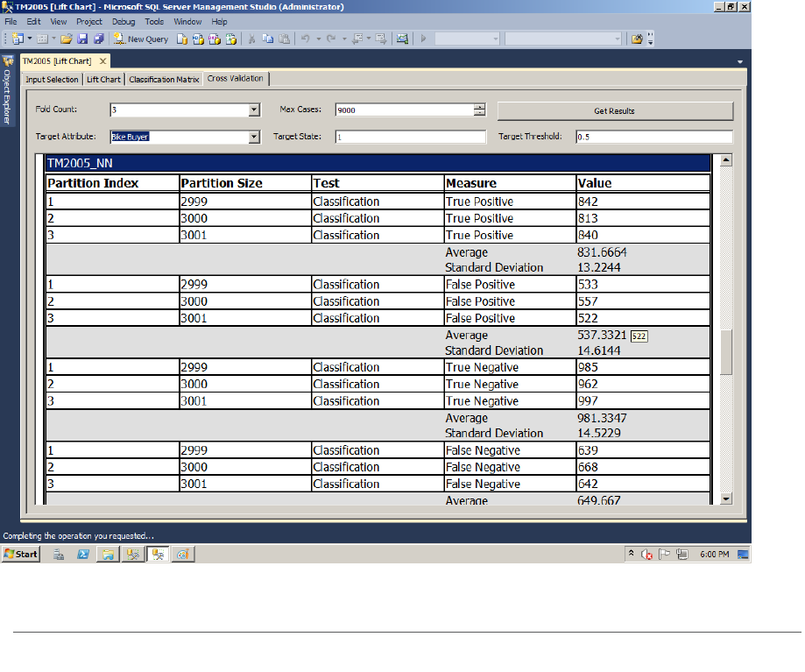Click the Get Results button
Image resolution: width=805 pixels, height=672 pixels.
click(615, 111)
